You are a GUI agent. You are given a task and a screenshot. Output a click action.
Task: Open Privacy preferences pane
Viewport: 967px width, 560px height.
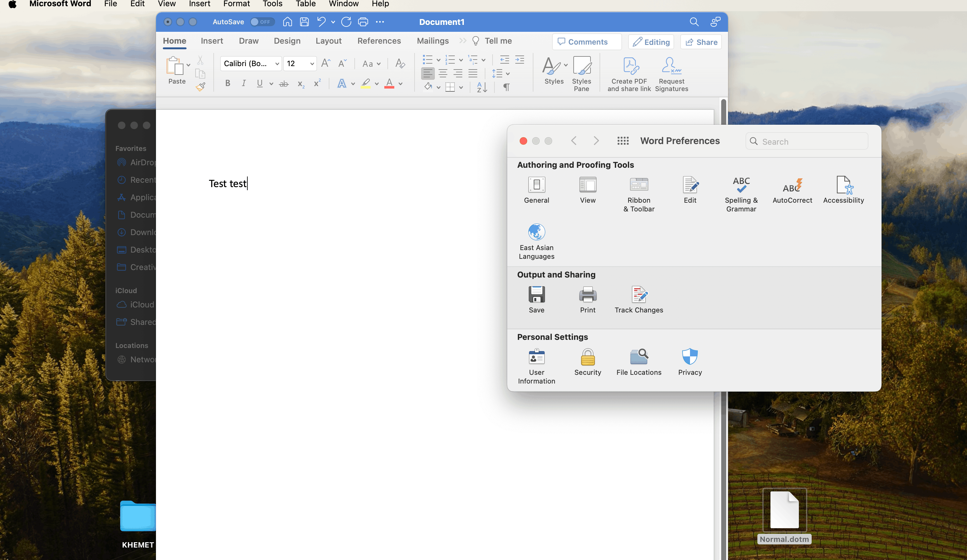pos(690,362)
